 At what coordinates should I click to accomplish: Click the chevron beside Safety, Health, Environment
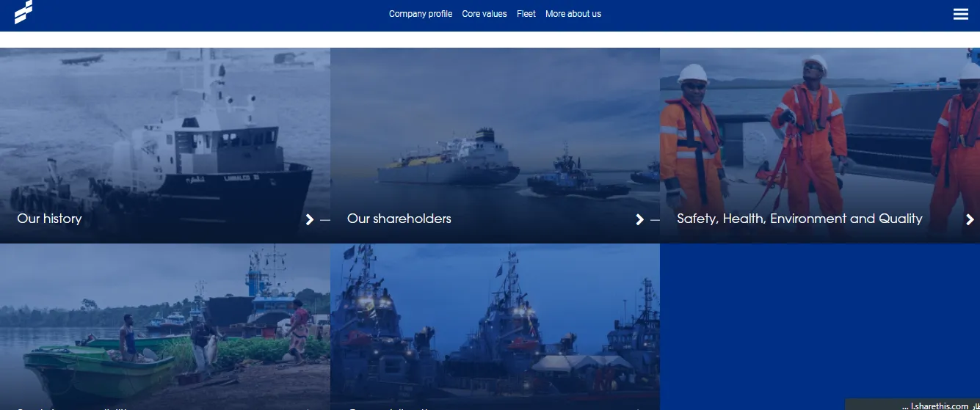point(970,219)
